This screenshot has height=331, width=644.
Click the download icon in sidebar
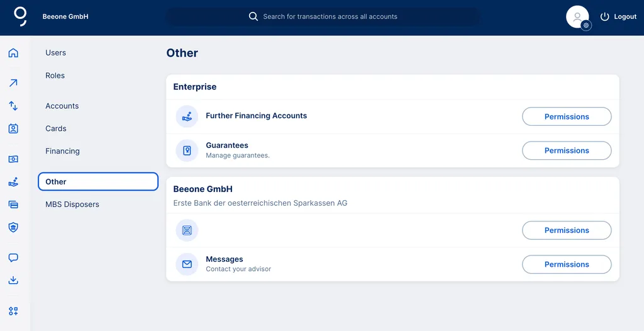click(x=13, y=281)
